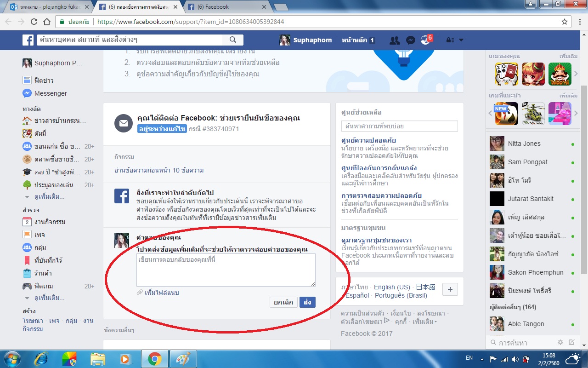The image size is (588, 368).
Task: Open chat with Able Tangon
Action: 532,324
